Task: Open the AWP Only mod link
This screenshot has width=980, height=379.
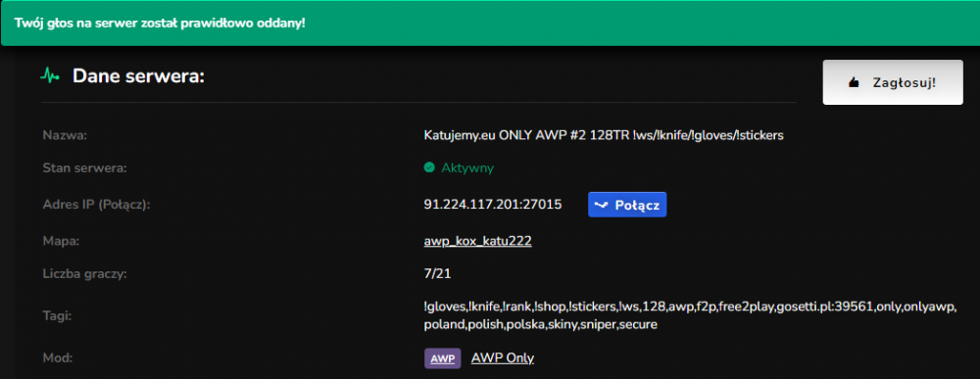Action: coord(503,357)
